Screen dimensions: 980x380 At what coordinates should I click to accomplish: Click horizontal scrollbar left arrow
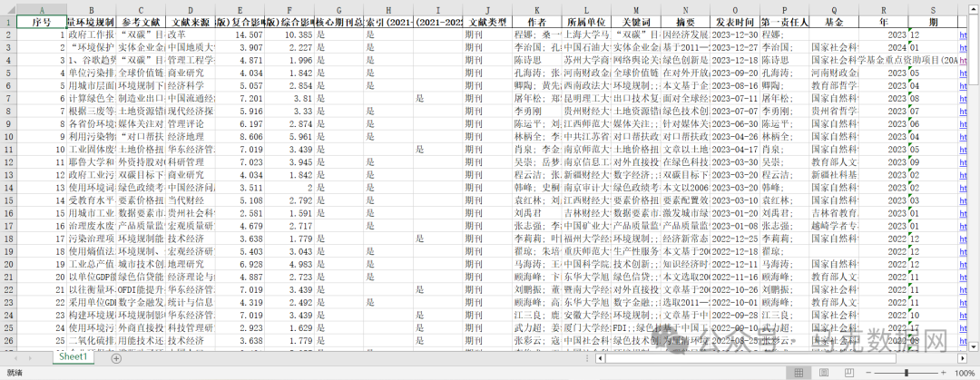[599, 358]
